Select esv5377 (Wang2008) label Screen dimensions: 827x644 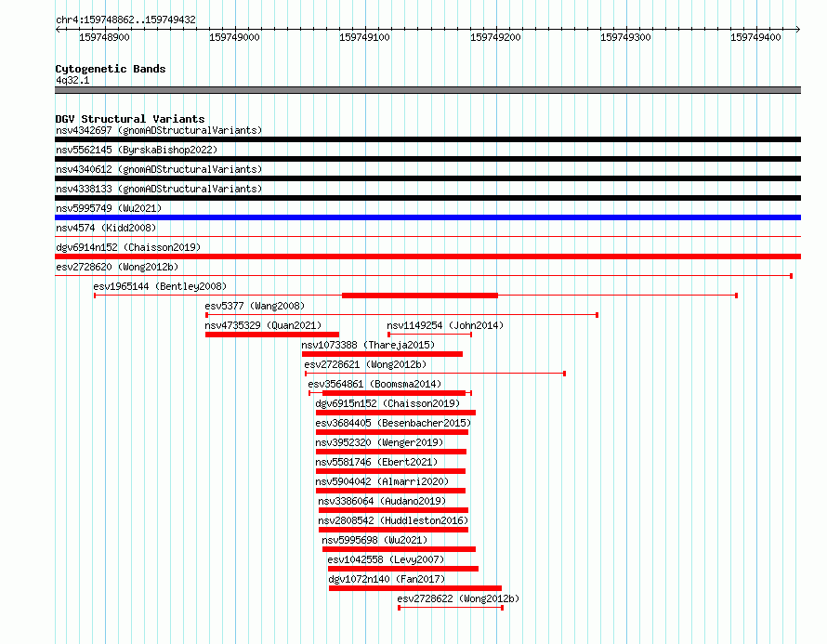coord(255,306)
